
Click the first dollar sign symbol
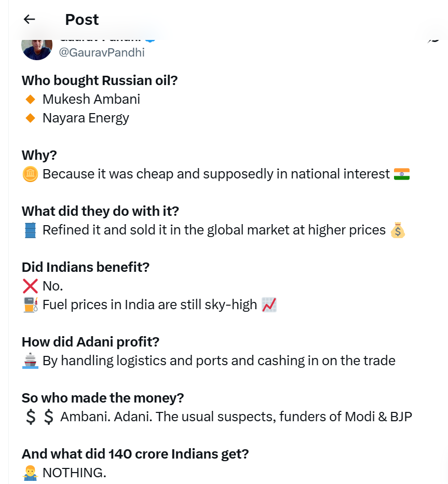(x=30, y=417)
